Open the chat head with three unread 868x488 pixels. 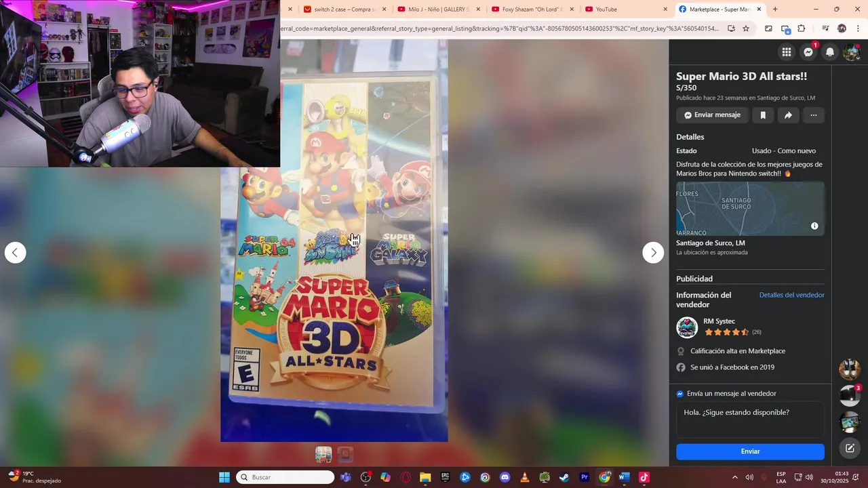[x=850, y=396]
